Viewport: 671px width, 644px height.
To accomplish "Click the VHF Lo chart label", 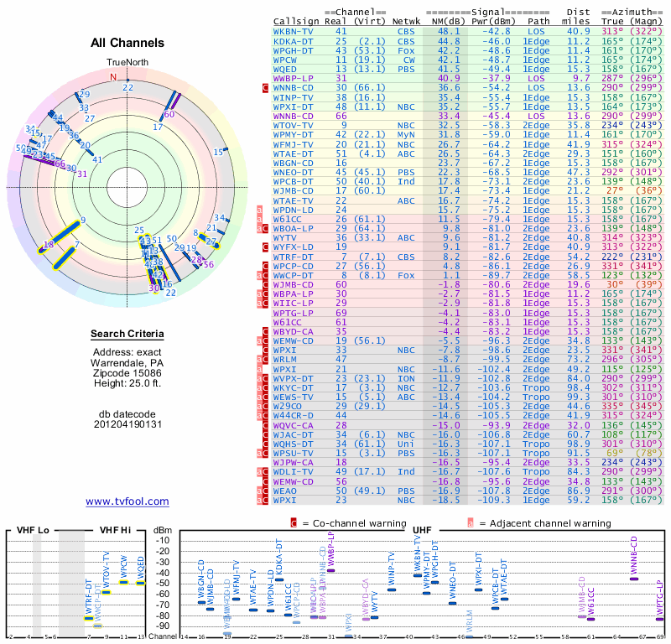I will click(x=33, y=530).
